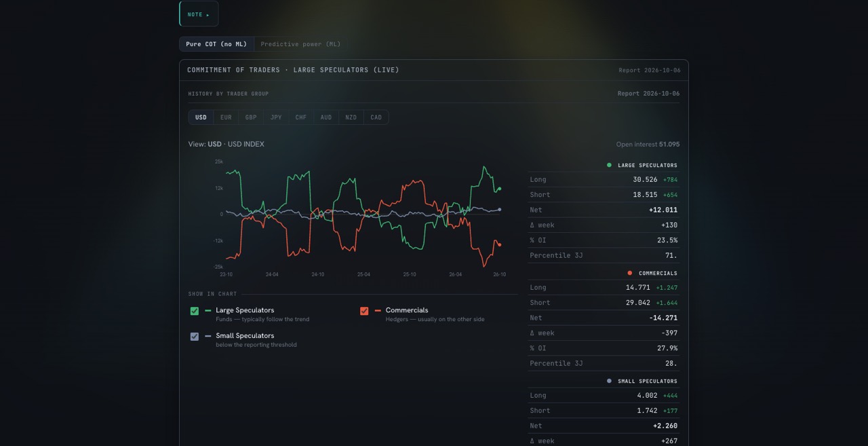Image resolution: width=868 pixels, height=446 pixels.
Task: Click the 26-04 date label on chart axis
Action: [456, 274]
